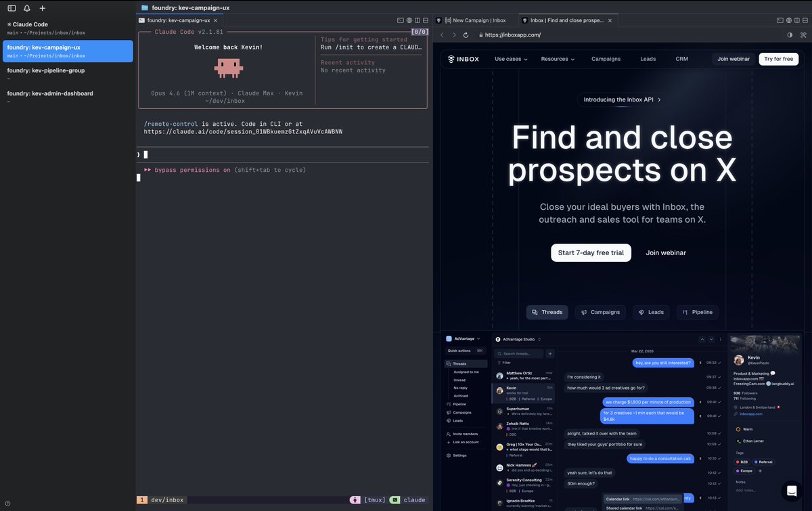This screenshot has width=812, height=511.
Task: Expand Resources dropdown menu
Action: point(558,59)
